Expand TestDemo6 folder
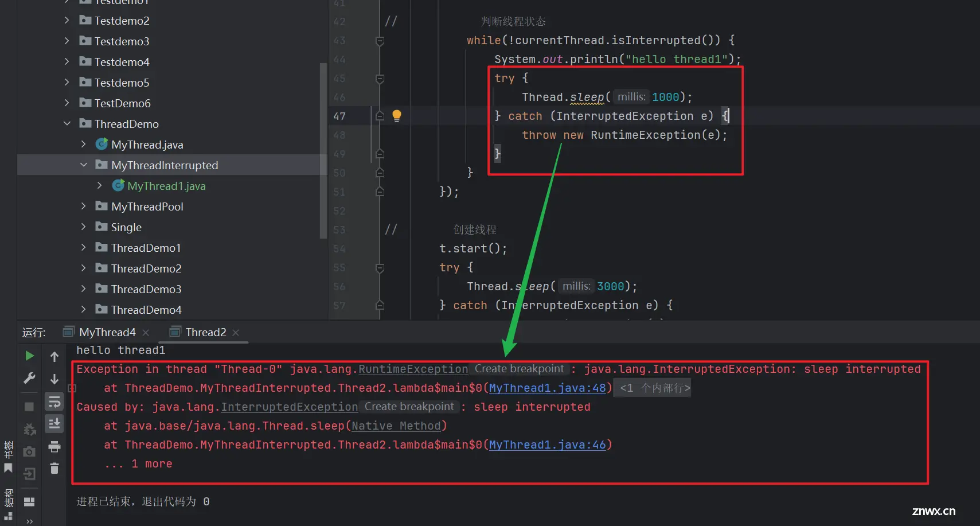980x526 pixels. (x=67, y=103)
